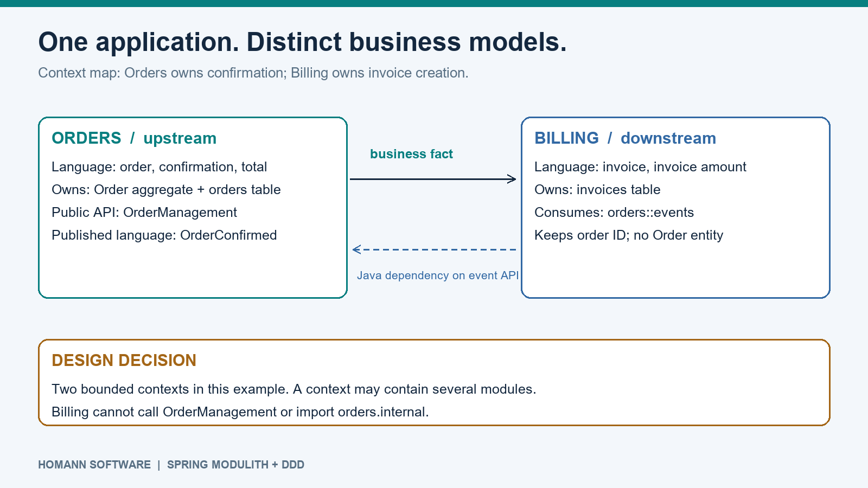Click 'Owns: Order aggregate + orders table'
The height and width of the screenshot is (488, 868).
point(166,190)
